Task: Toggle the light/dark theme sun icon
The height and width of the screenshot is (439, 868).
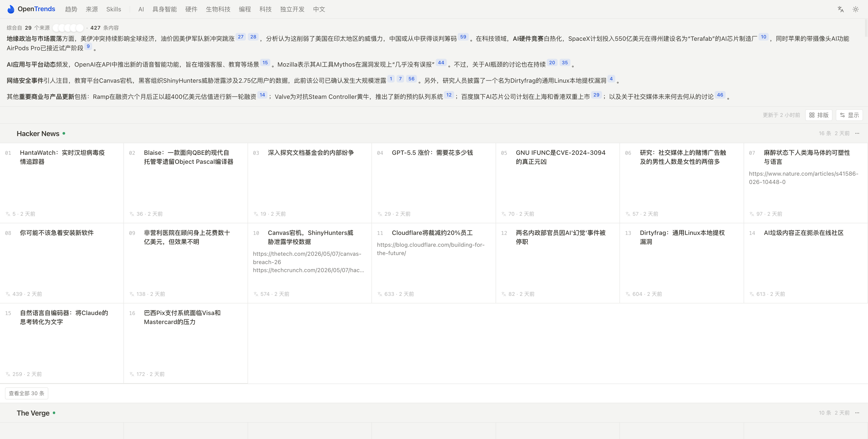Action: pos(855,9)
